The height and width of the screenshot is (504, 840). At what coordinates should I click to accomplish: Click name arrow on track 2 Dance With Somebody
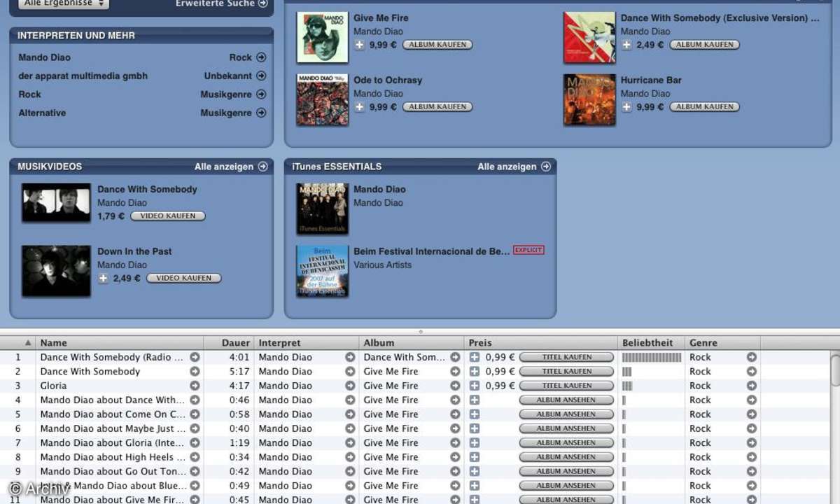pos(195,372)
